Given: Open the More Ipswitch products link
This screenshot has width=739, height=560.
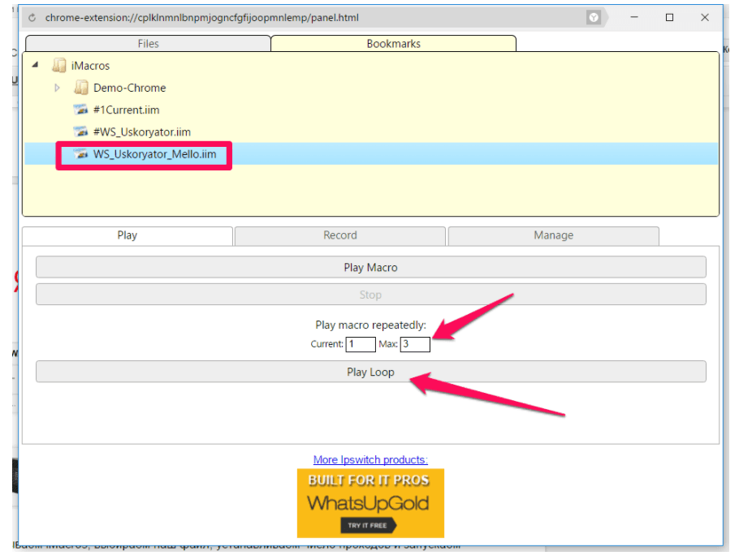Looking at the screenshot, I should 370,459.
